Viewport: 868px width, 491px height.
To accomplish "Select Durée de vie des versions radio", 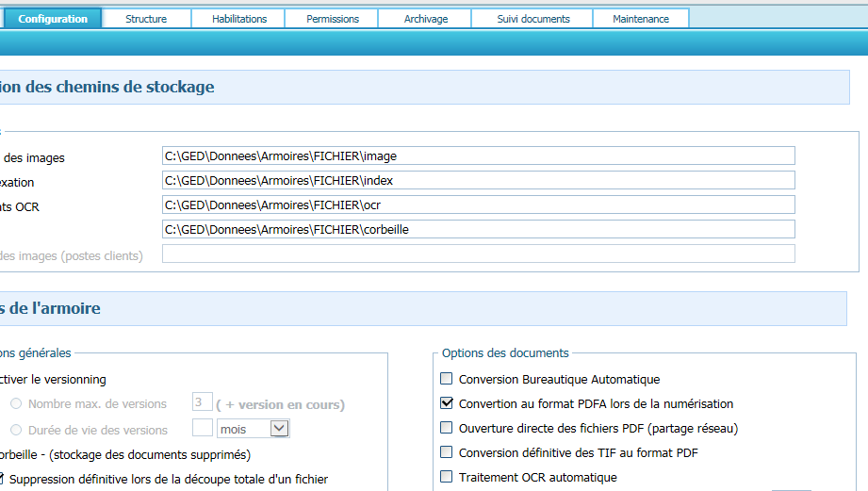I will click(16, 430).
